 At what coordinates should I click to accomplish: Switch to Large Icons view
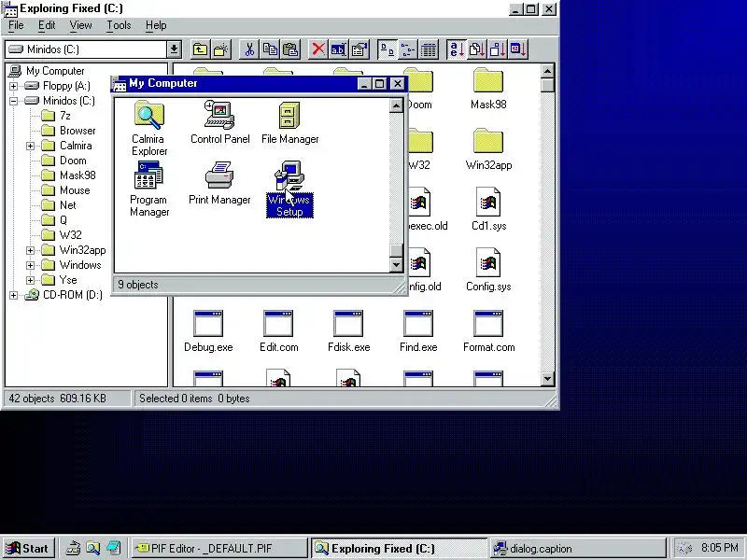click(387, 49)
